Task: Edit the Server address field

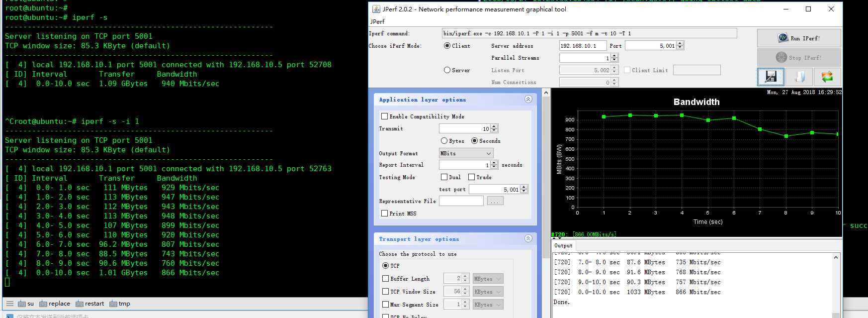Action: point(583,46)
